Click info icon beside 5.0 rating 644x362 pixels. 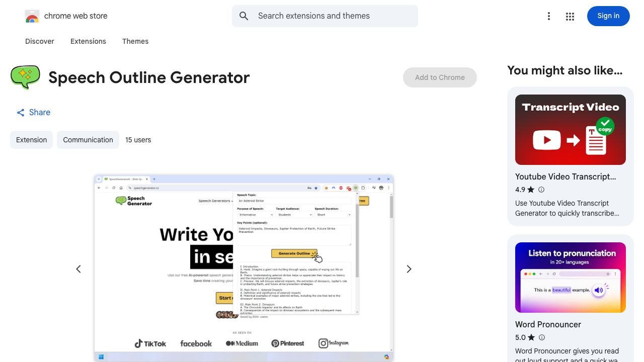[x=542, y=337]
